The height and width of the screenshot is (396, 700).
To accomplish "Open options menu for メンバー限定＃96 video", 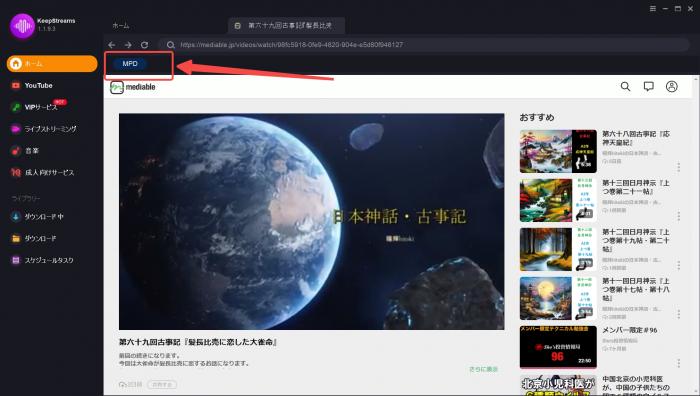I will click(x=679, y=363).
